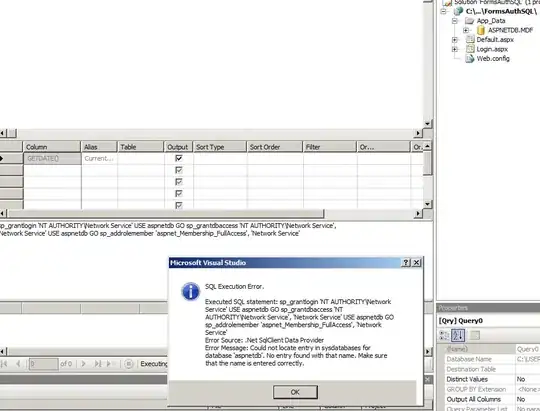Screen dimensions: 540x411
Task: Click the criteria grid scroll up arrow
Action: point(427,146)
